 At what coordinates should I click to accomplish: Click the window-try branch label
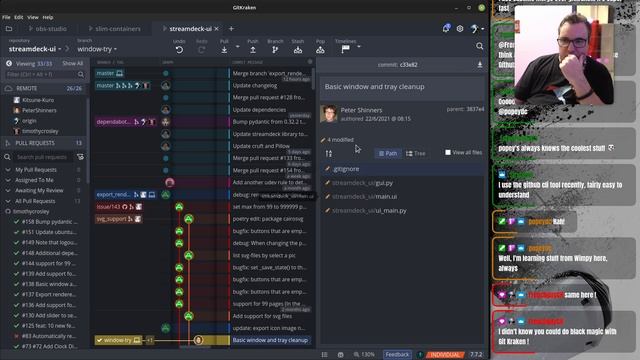(118, 340)
